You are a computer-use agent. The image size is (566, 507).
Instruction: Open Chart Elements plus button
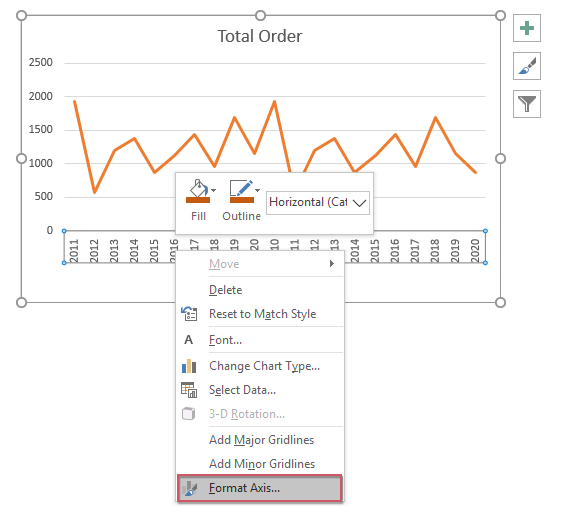click(x=527, y=28)
